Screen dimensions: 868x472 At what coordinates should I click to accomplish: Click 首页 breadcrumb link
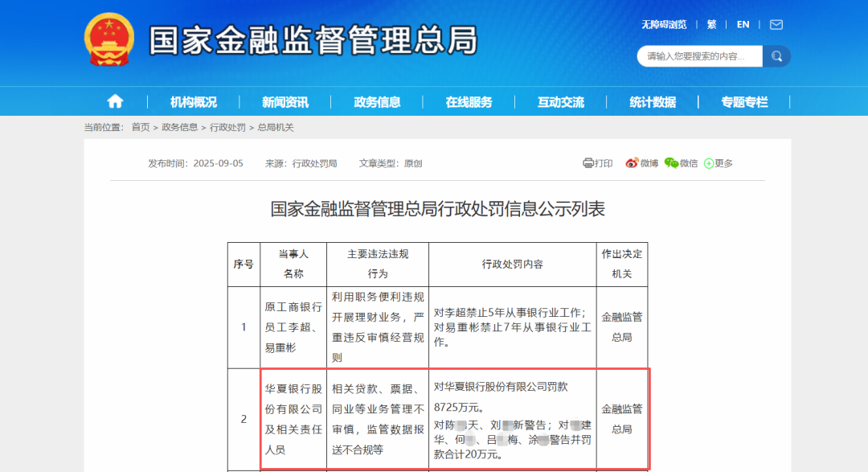141,127
